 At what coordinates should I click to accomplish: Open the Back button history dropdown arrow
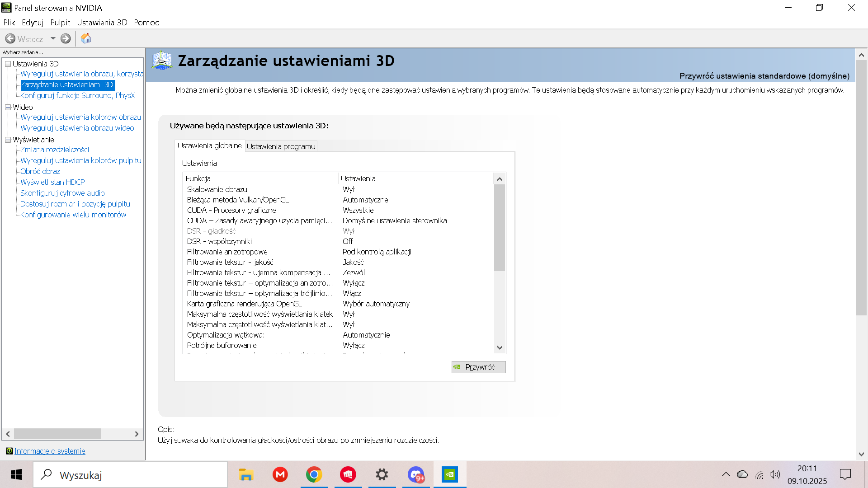[x=53, y=39]
